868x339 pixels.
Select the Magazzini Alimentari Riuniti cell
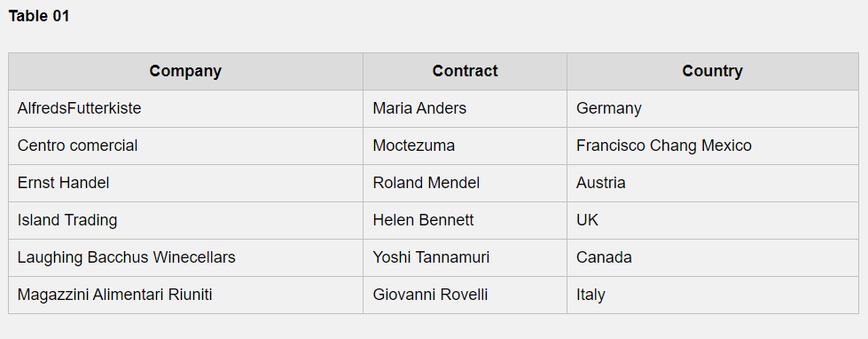point(185,295)
